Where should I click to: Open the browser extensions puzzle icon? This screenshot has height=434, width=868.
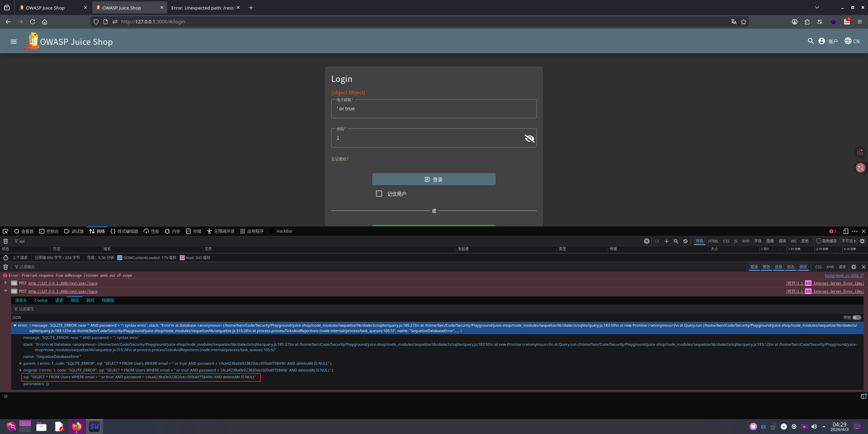pos(807,22)
